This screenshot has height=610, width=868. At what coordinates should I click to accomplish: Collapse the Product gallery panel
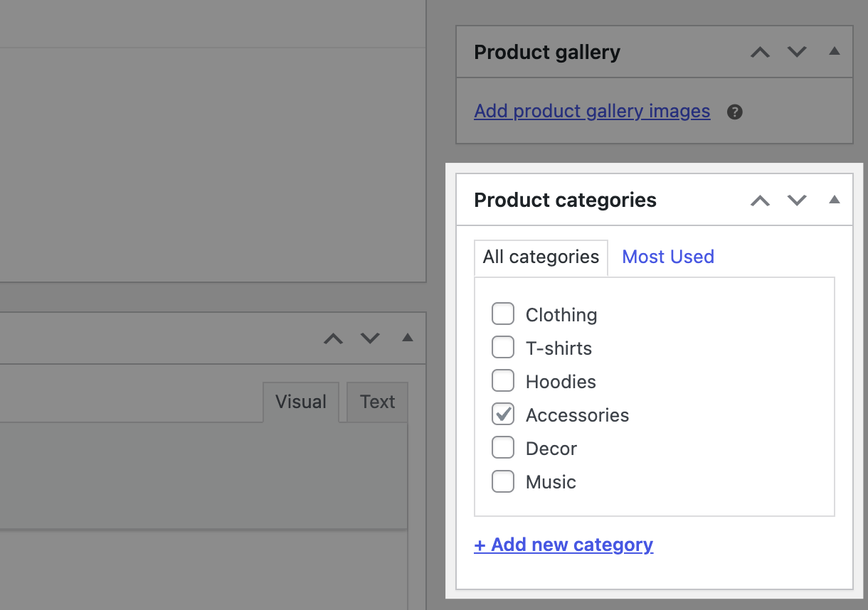tap(834, 52)
